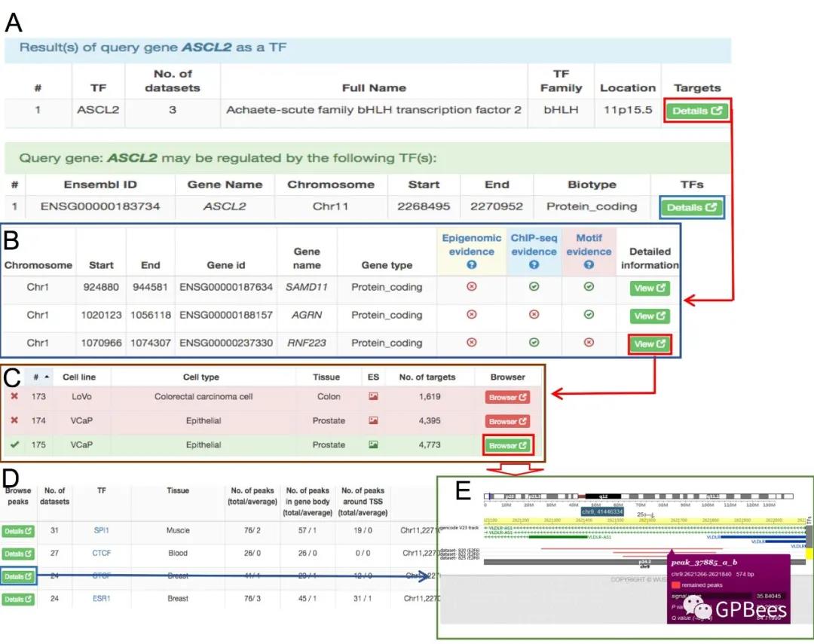814x644 pixels.
Task: Select Start value 2268495
Action: (x=424, y=206)
